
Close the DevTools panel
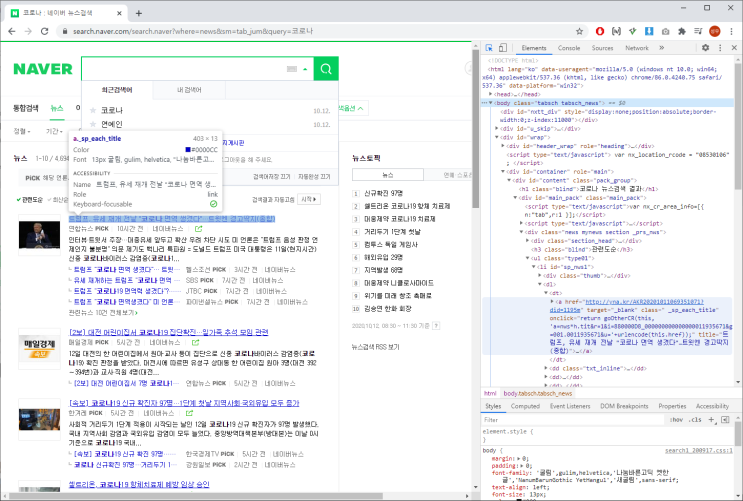click(x=734, y=48)
